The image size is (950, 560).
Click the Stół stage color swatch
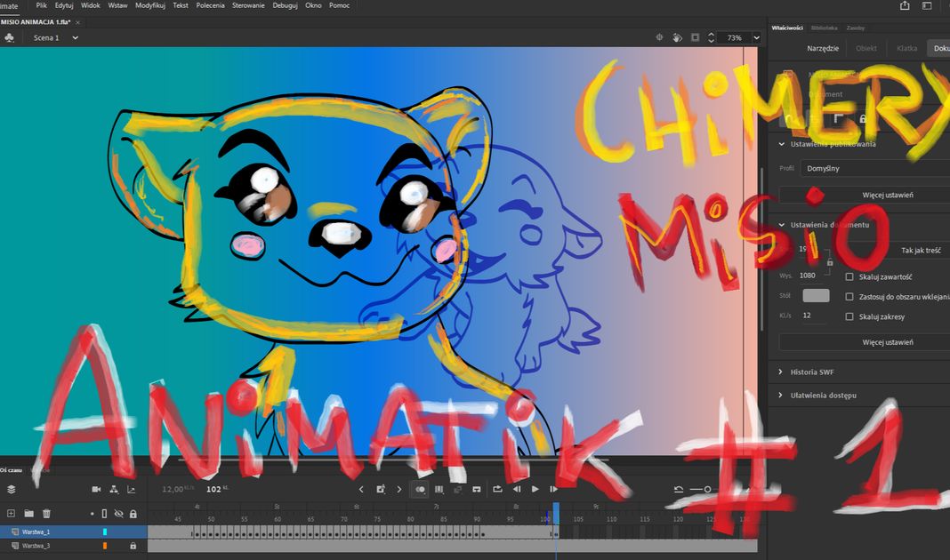coord(816,296)
